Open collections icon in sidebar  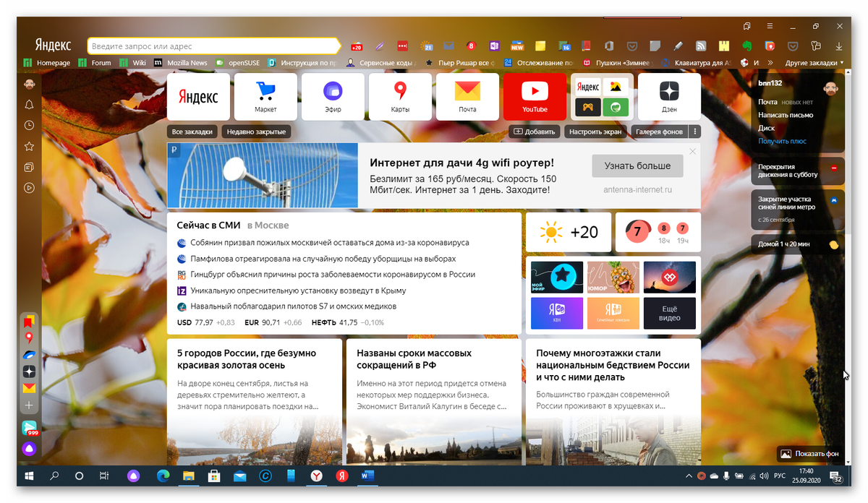pyautogui.click(x=29, y=167)
